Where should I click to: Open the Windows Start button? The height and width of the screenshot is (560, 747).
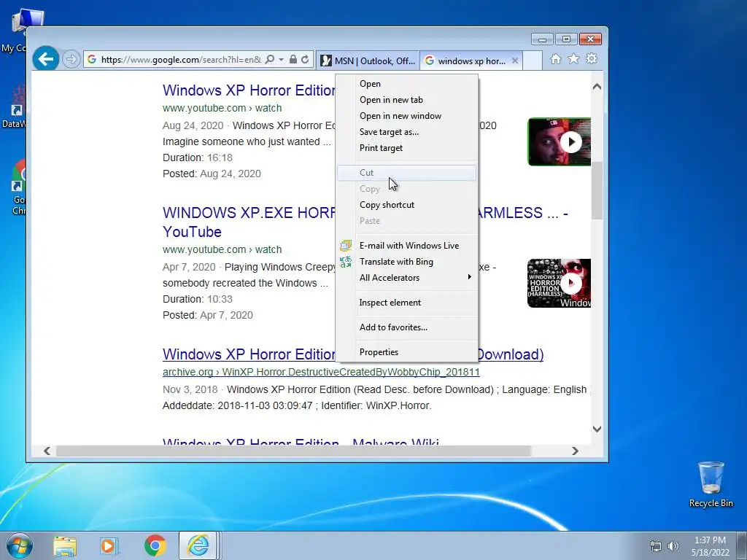(x=20, y=545)
